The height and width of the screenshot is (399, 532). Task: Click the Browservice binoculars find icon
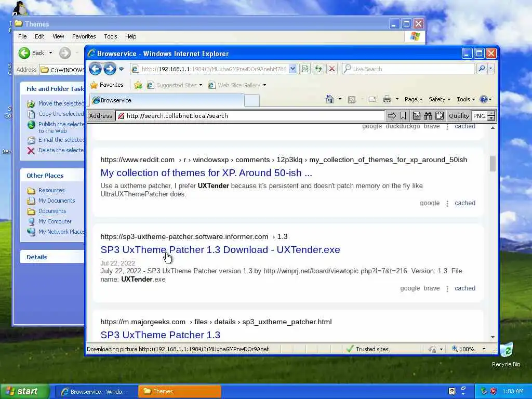click(428, 116)
